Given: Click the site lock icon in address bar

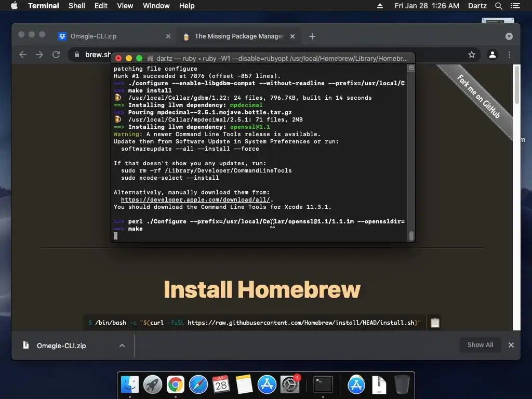Looking at the screenshot, I should tap(77, 55).
